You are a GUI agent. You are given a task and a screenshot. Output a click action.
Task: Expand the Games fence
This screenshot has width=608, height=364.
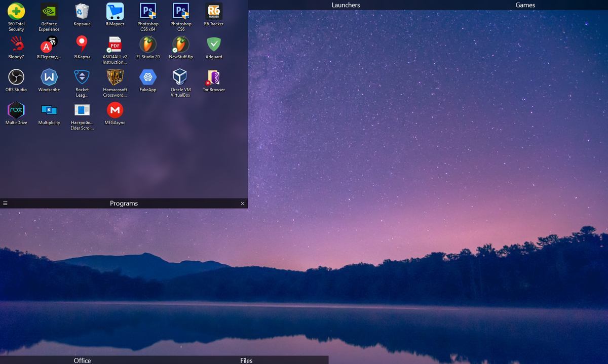point(525,5)
